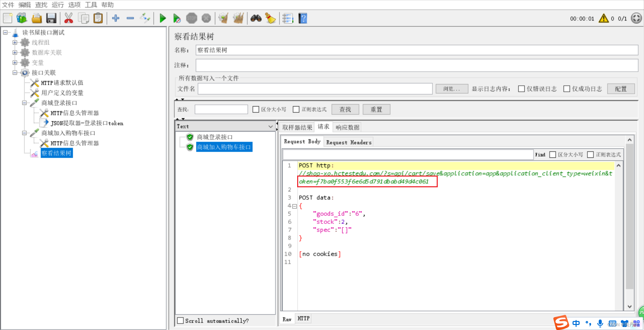644x330 pixels.
Task: Toggle 正则表达式 checkbox next to Find
Action: [590, 154]
